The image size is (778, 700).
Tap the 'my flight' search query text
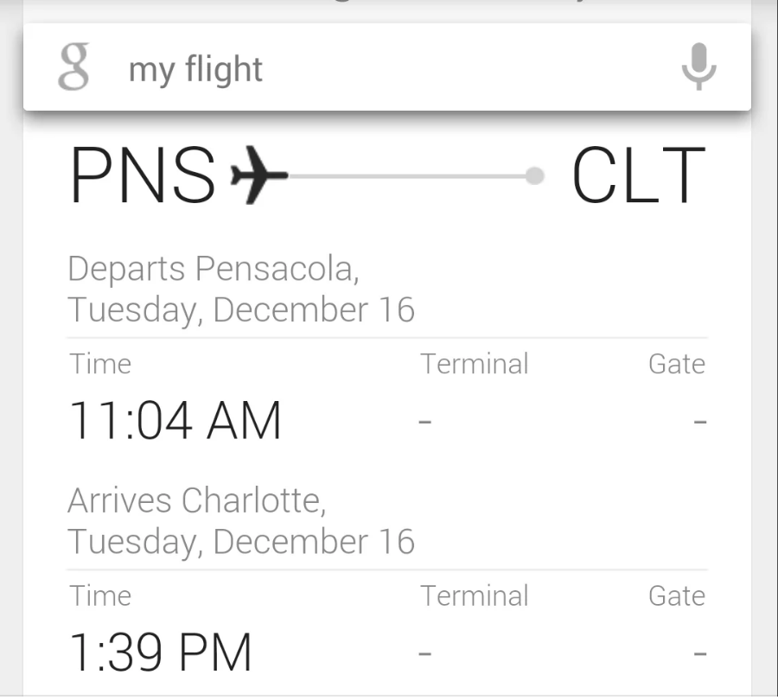195,69
